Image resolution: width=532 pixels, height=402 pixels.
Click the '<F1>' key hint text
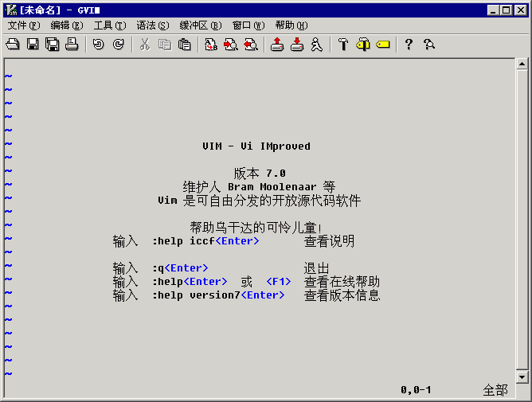pos(279,282)
